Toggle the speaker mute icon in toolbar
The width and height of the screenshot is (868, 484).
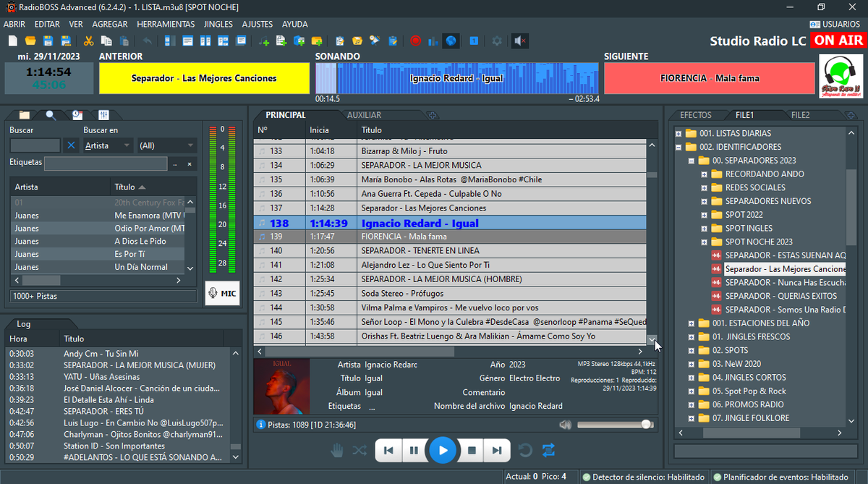519,41
